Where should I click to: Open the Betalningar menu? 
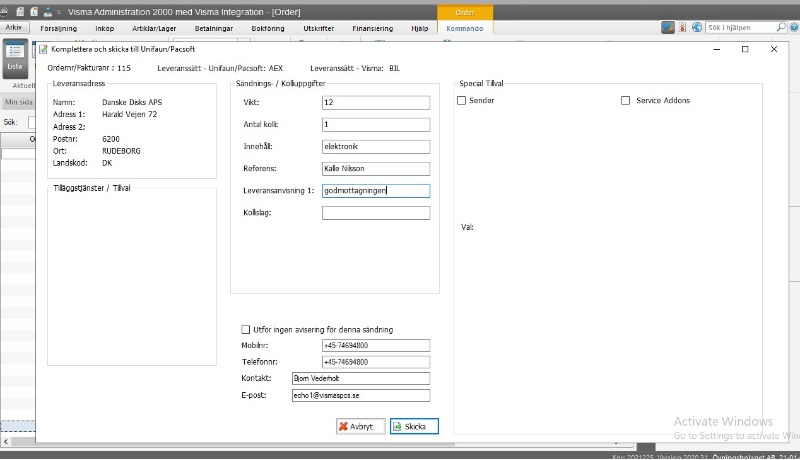point(214,29)
